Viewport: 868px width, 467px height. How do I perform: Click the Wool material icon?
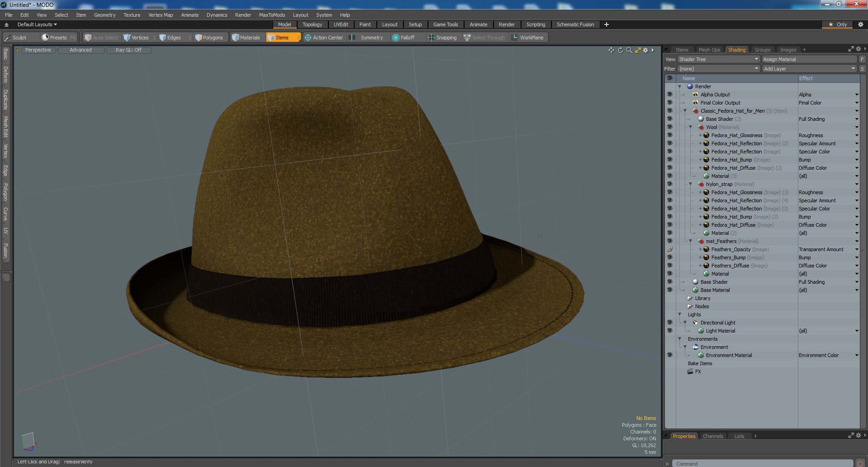coord(701,127)
